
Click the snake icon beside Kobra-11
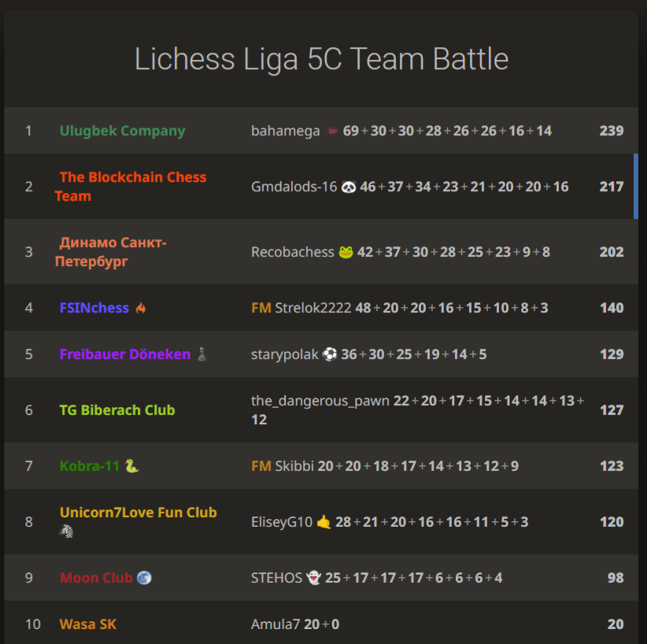coord(131,466)
